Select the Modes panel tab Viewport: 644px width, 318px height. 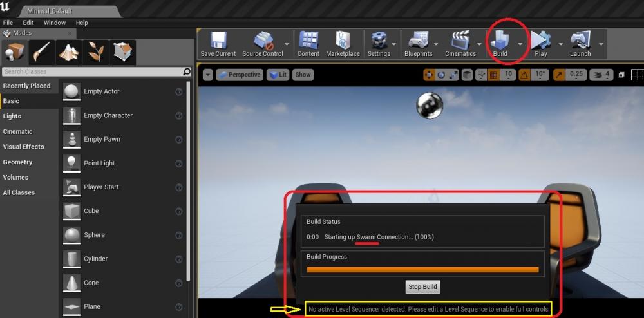(38, 33)
